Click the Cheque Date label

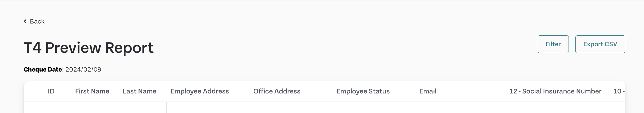(43, 69)
